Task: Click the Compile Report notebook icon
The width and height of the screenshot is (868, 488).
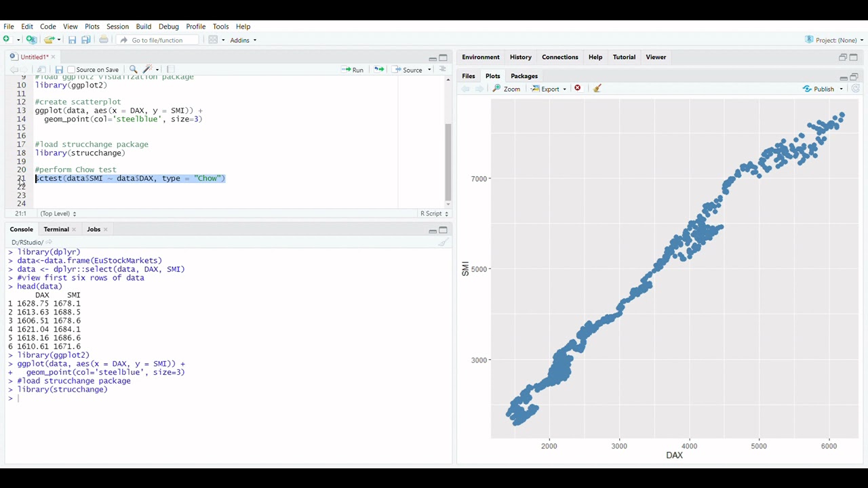Action: 171,70
